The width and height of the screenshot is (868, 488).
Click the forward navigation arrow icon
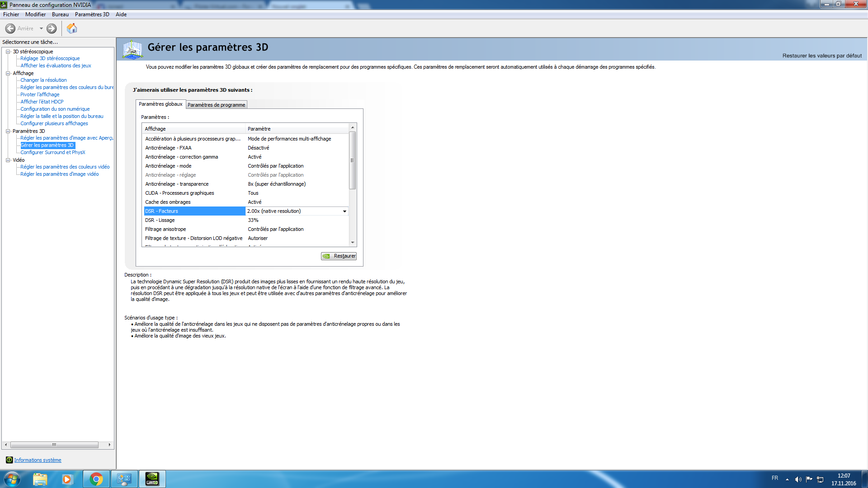(x=52, y=28)
